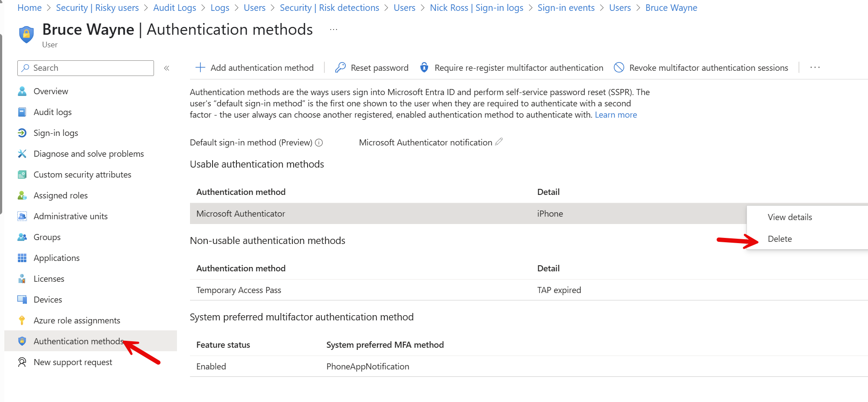Open Security | Risk detections breadcrumb

tap(329, 8)
